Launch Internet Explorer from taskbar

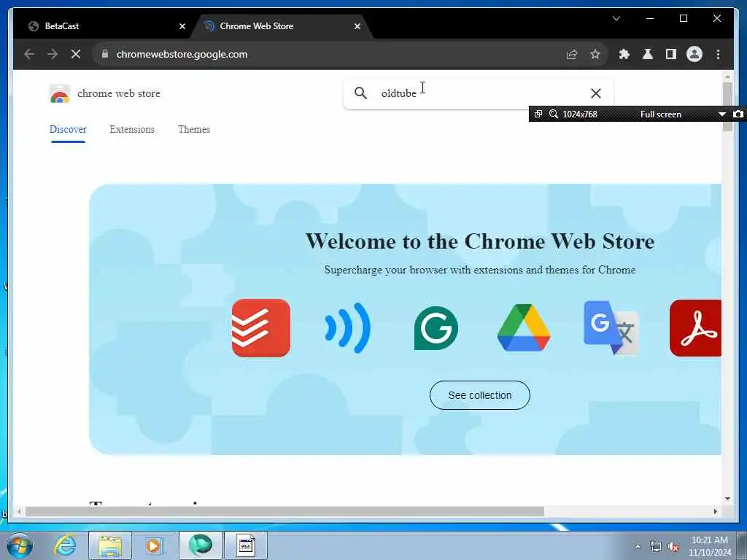click(65, 545)
